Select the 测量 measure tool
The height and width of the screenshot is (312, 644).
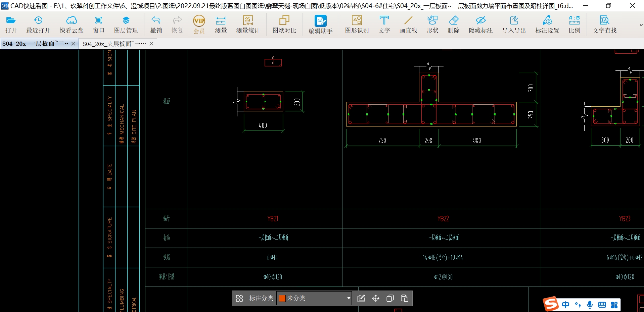coord(221,25)
